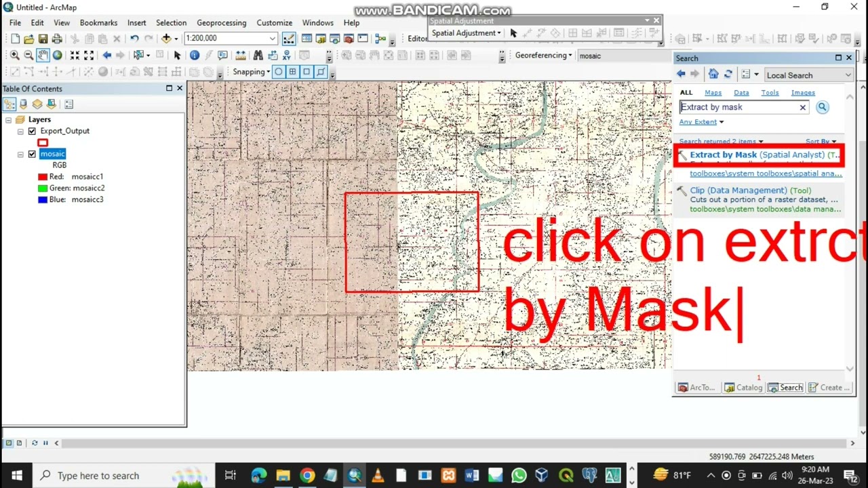The width and height of the screenshot is (868, 488).
Task: Select the Zoom In tool
Action: 14,55
